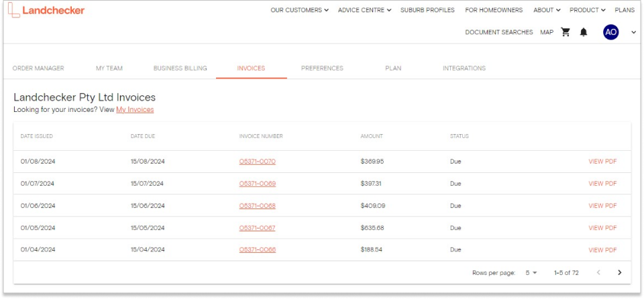Screen dimensions: 644x299
Task: Select the $409.09 amount cell
Action: point(373,206)
